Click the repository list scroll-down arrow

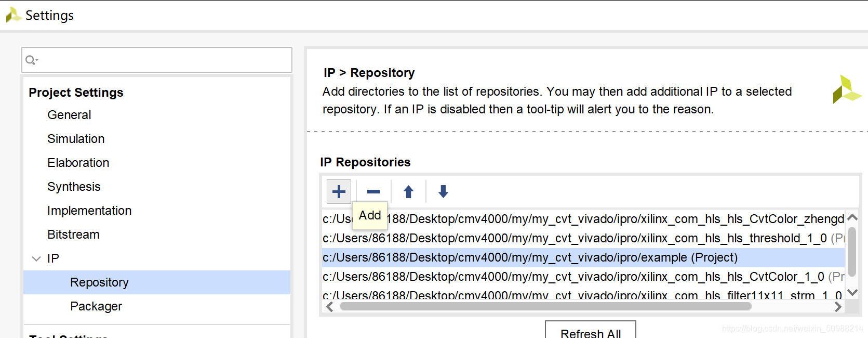click(852, 293)
